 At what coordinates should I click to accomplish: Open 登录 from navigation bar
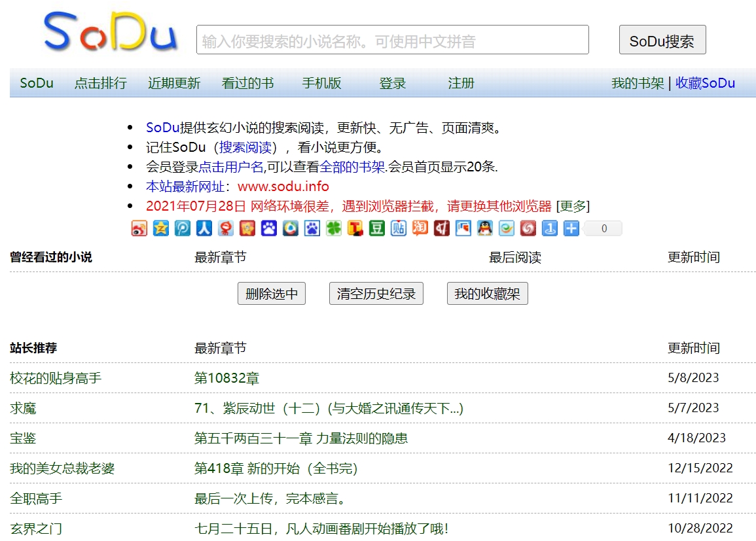393,83
